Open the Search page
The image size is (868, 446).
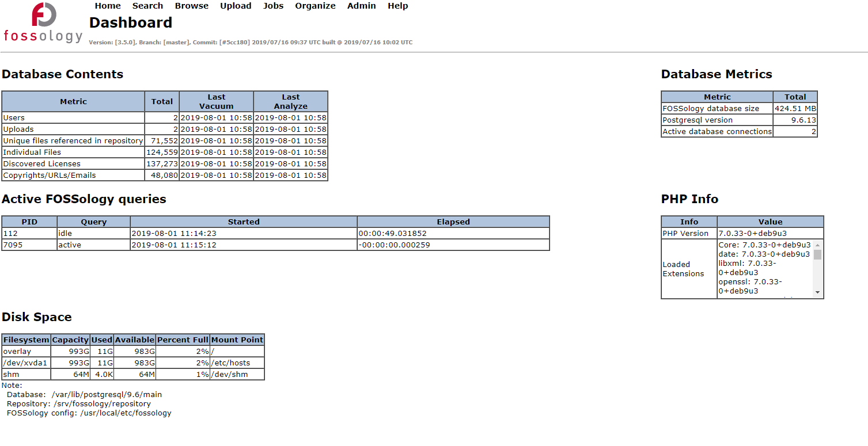point(147,6)
